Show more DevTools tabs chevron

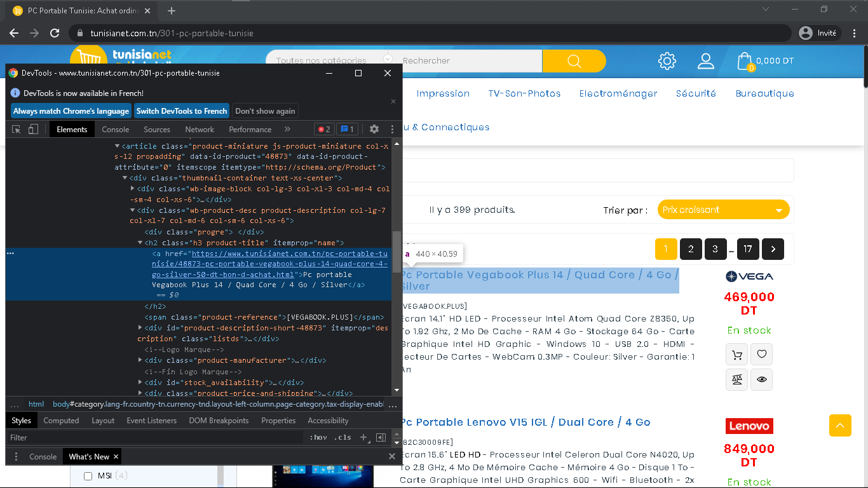tap(287, 129)
